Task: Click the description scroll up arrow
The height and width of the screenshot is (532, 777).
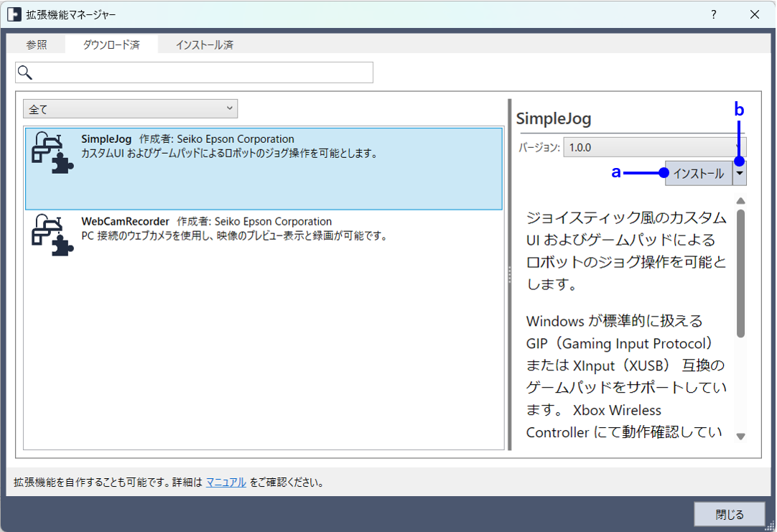Action: point(740,201)
